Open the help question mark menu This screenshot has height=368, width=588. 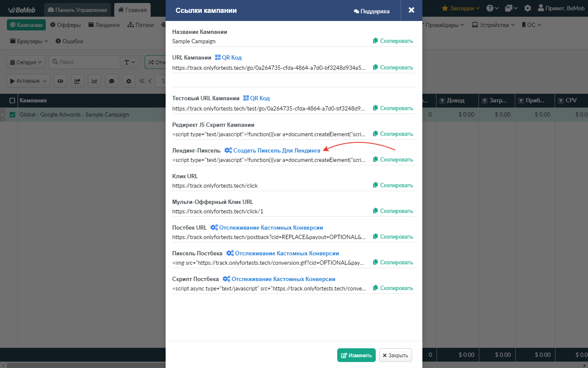493,8
